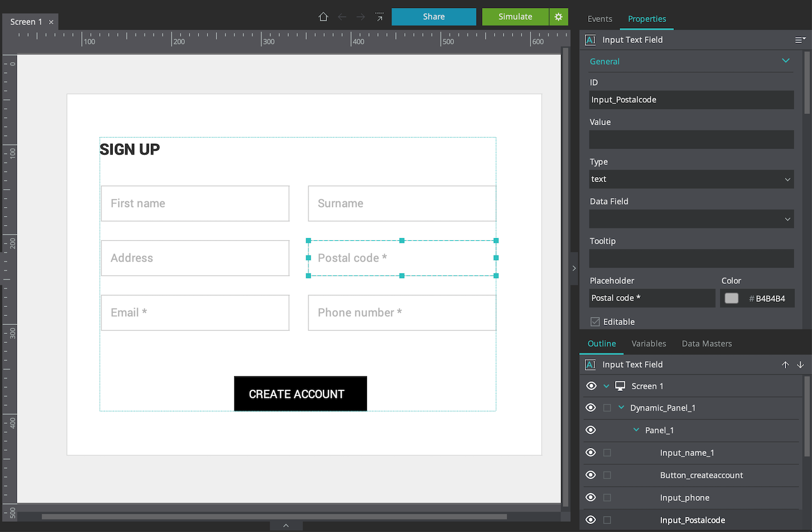The width and height of the screenshot is (812, 532).
Task: Hide Input_name_1 using its eye icon
Action: click(590, 452)
